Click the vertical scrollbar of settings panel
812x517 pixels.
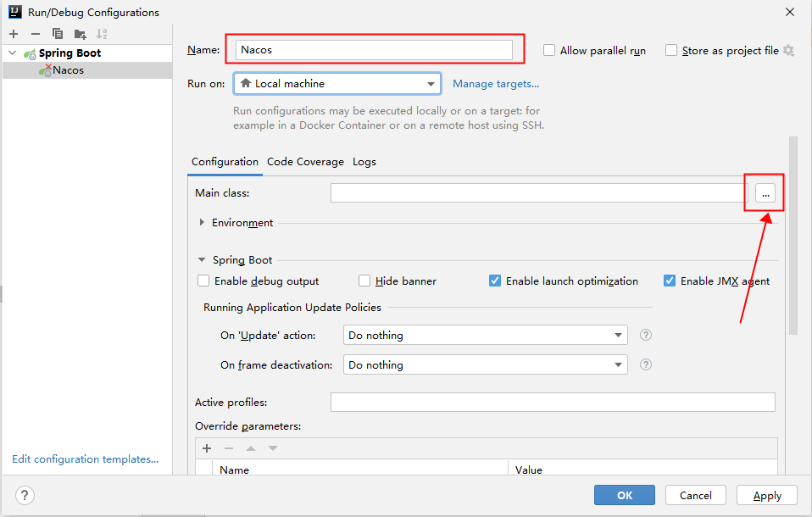pyautogui.click(x=793, y=236)
